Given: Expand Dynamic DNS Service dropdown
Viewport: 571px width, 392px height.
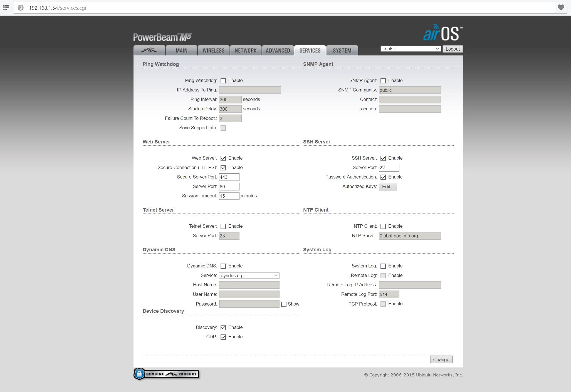Looking at the screenshot, I should [249, 276].
